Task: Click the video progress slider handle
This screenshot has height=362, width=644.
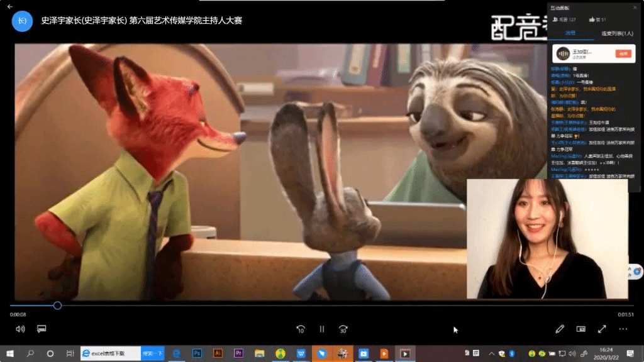Action: pyautogui.click(x=57, y=305)
